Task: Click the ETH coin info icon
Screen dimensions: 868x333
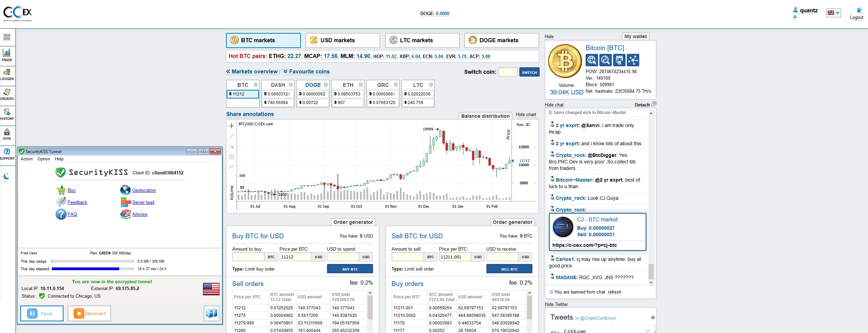Action: click(x=361, y=85)
